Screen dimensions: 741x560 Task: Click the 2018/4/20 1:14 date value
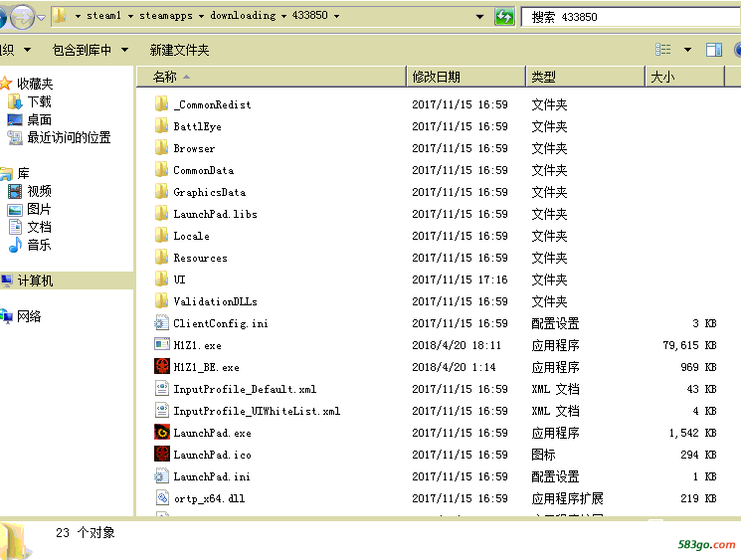[454, 367]
